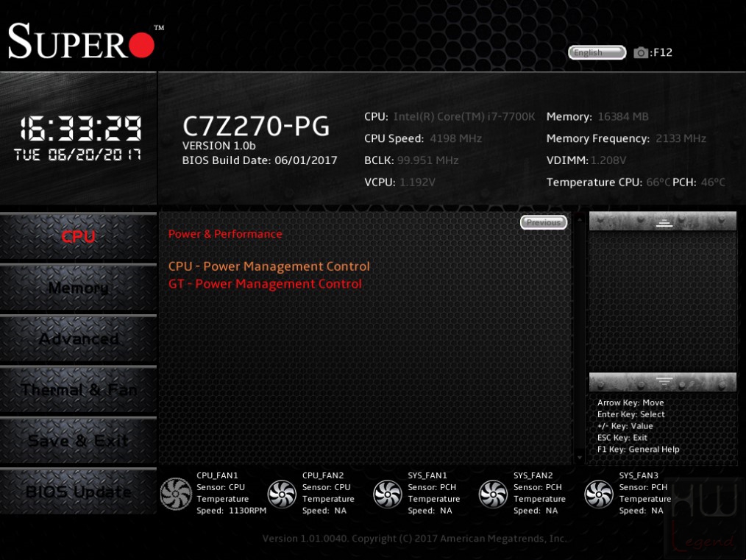This screenshot has height=560, width=746.
Task: Click the Temperature CPU 66°C value
Action: [x=658, y=182]
